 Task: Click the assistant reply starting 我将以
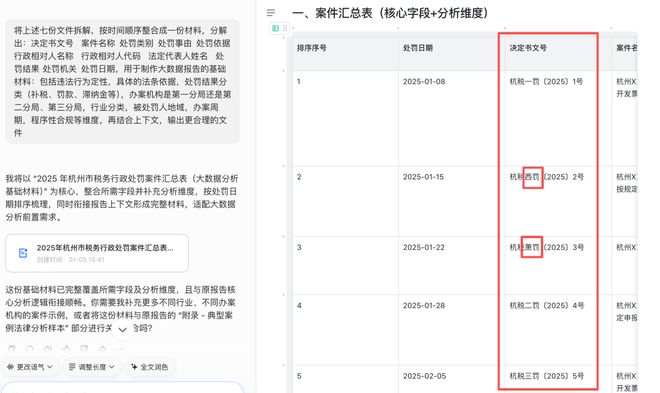[122, 198]
